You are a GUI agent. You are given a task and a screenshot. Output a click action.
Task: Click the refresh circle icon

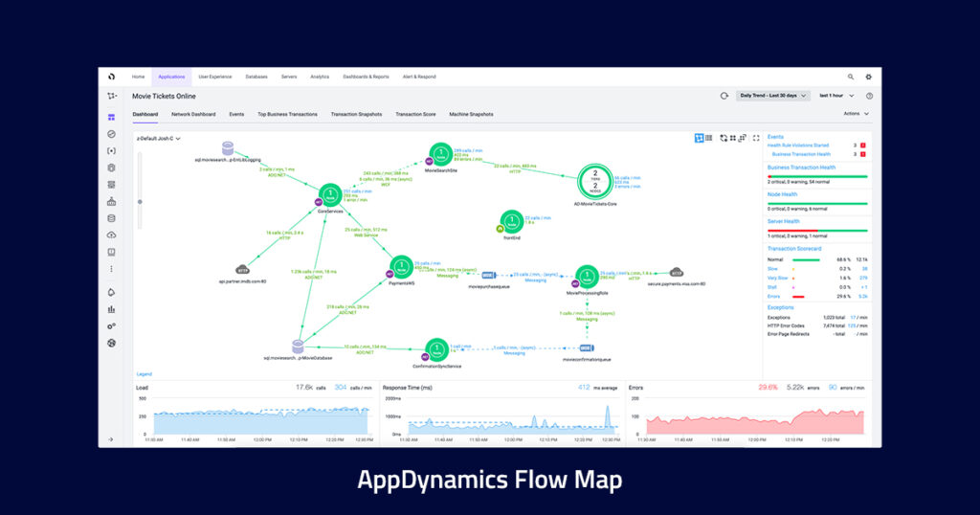click(x=724, y=96)
